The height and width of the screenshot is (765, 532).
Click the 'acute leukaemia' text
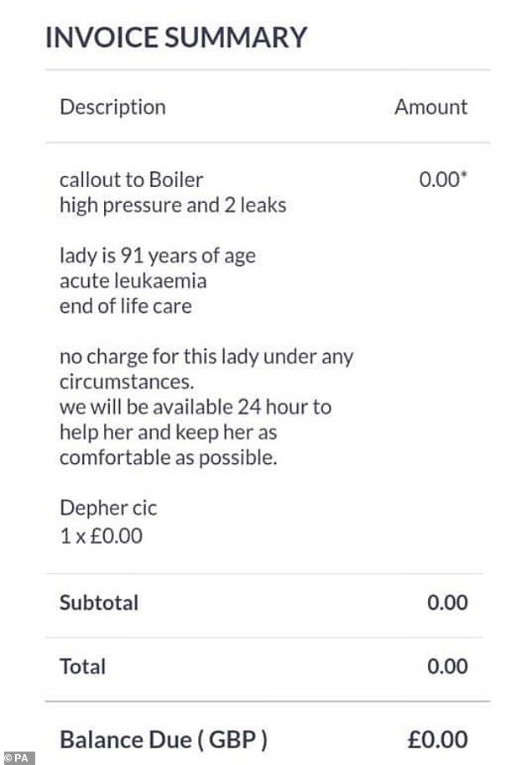(x=133, y=281)
